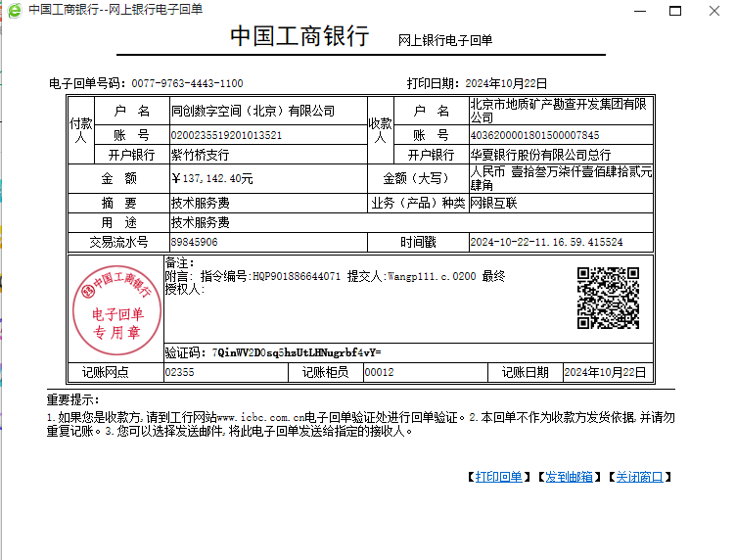Click transaction serial number 89845906
This screenshot has width=736, height=560.
pos(195,242)
